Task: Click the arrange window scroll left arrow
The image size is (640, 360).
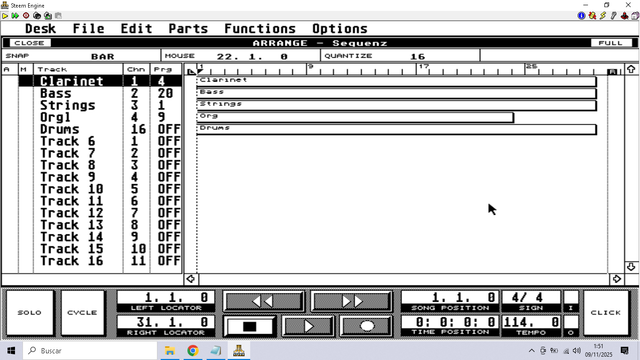Action: click(x=191, y=279)
